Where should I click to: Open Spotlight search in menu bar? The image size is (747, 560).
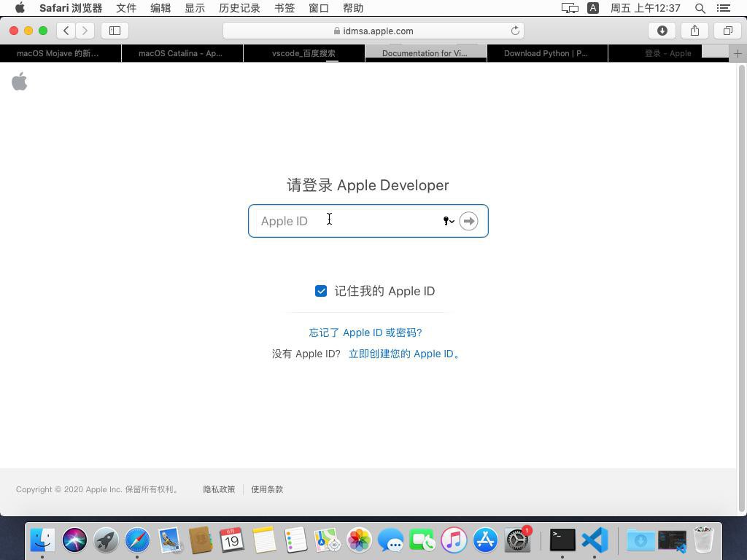[700, 8]
